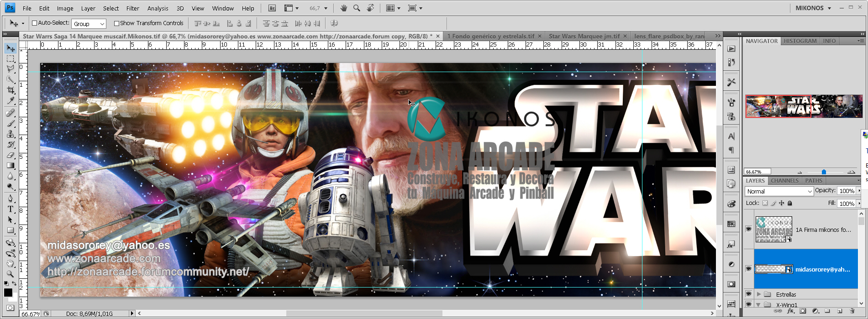Select the Eraser tool

coord(10,155)
